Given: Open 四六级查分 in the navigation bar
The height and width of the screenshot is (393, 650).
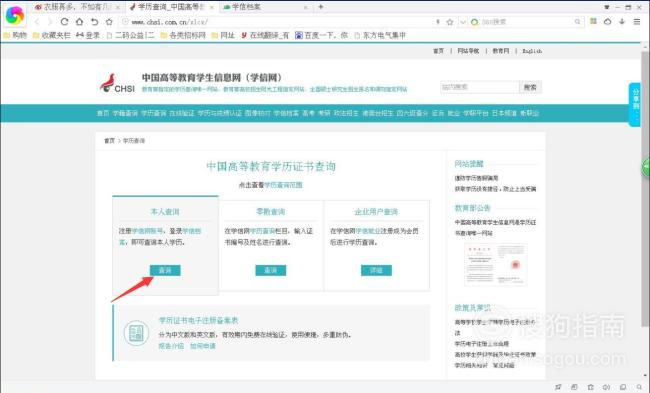Looking at the screenshot, I should point(412,113).
